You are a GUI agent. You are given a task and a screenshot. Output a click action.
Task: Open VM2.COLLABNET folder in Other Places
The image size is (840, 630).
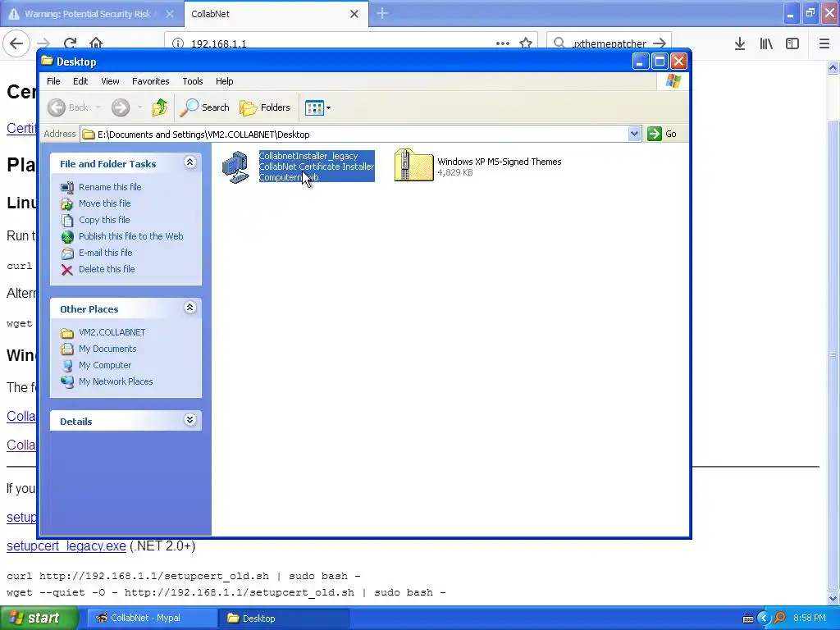pos(112,332)
